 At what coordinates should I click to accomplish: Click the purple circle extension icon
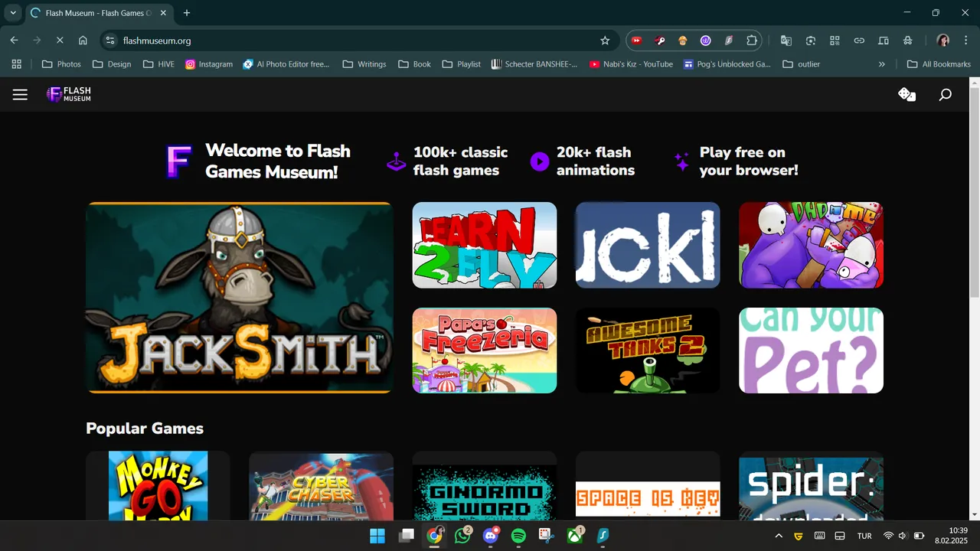tap(705, 41)
